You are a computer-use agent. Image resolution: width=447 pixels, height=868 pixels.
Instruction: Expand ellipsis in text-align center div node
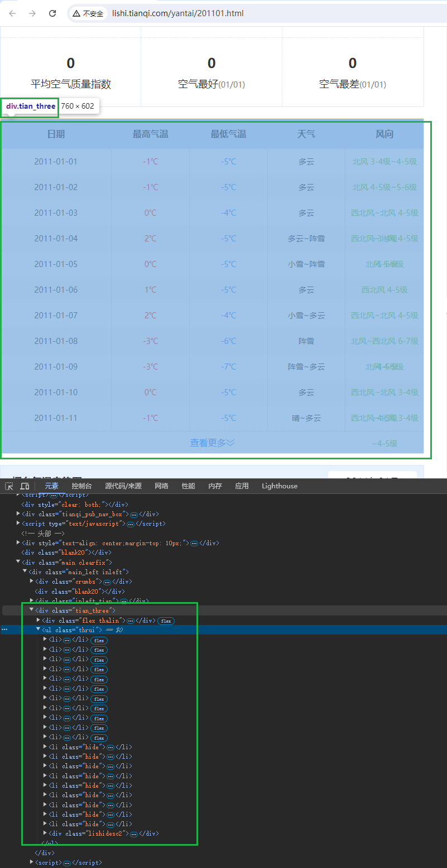tap(194, 543)
